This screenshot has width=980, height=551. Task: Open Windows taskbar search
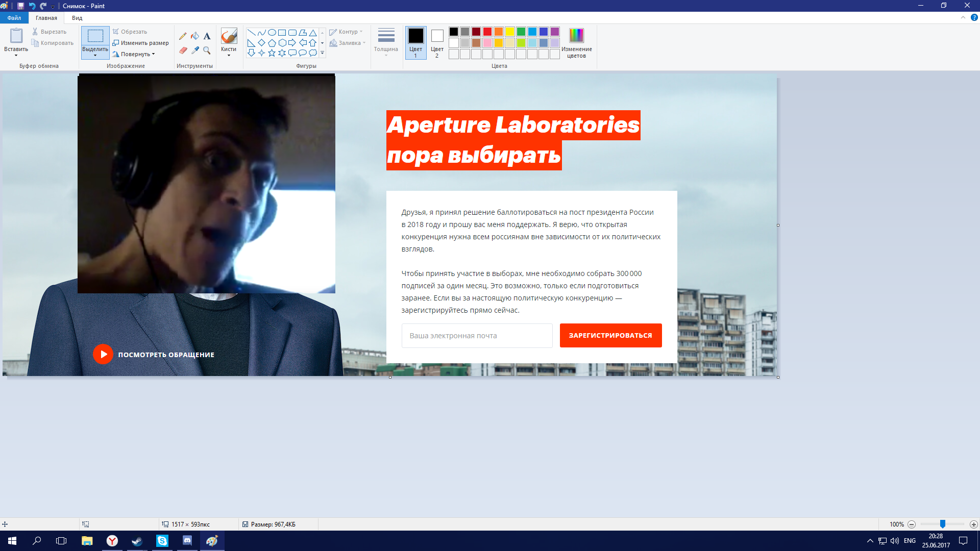(37, 541)
